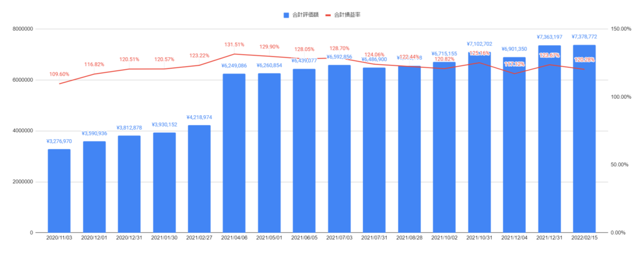Click the 2021/07/03 x-axis date label
Screen dimensions: 644x253
coord(339,237)
